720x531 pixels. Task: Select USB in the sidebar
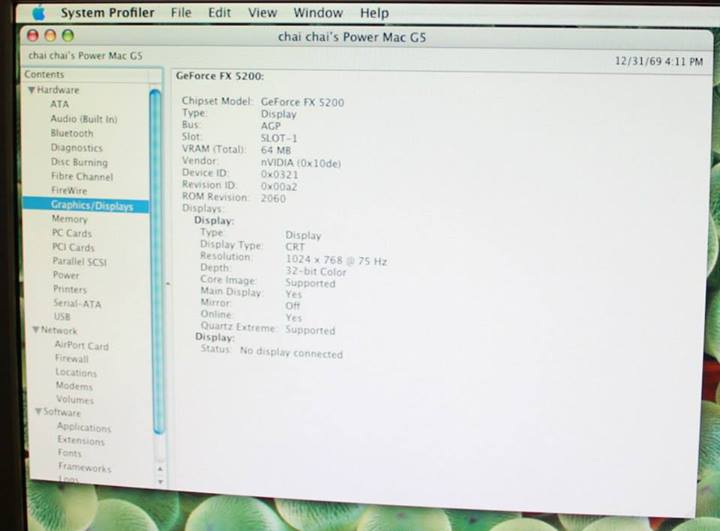click(x=62, y=317)
